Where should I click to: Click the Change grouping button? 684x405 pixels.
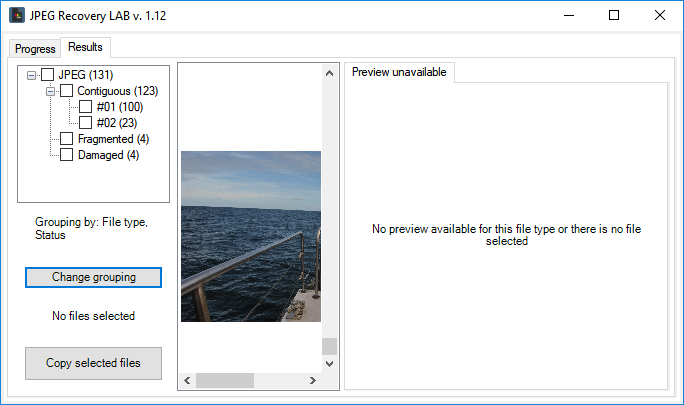point(93,277)
